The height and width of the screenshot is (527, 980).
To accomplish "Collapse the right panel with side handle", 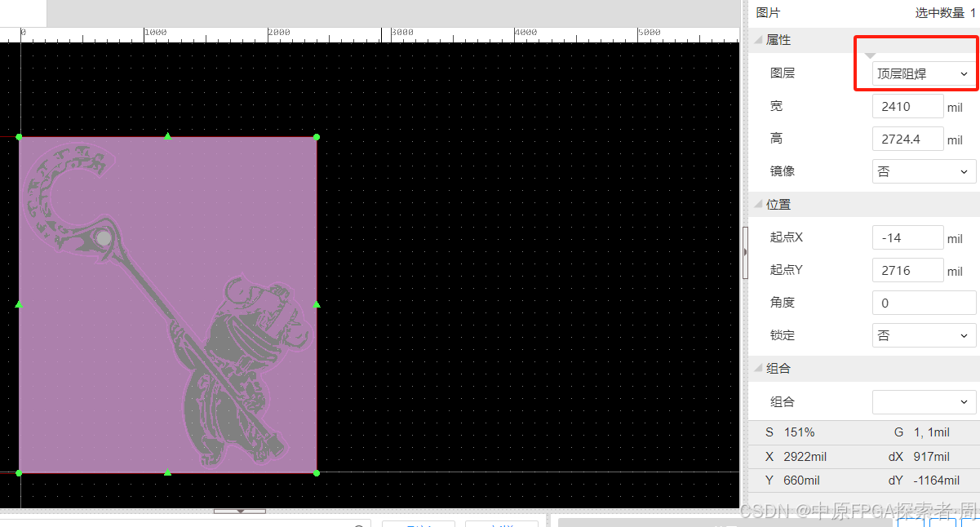I will click(745, 253).
